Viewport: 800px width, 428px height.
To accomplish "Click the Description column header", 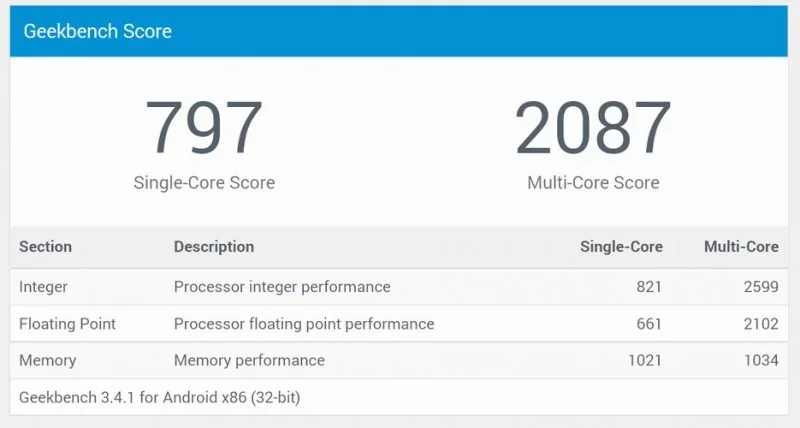I will (x=214, y=247).
